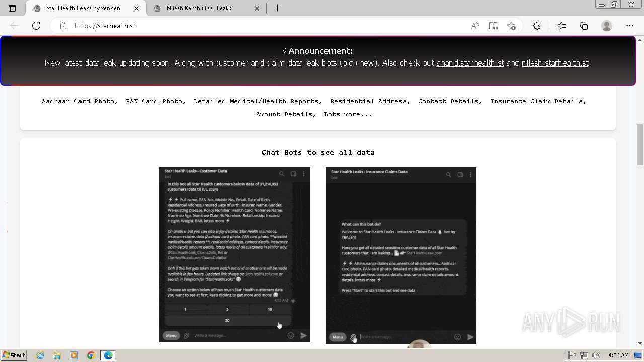Open Insurance Claims Data bot screenshot thumbnail
Image resolution: width=644 pixels, height=362 pixels.
(401, 255)
